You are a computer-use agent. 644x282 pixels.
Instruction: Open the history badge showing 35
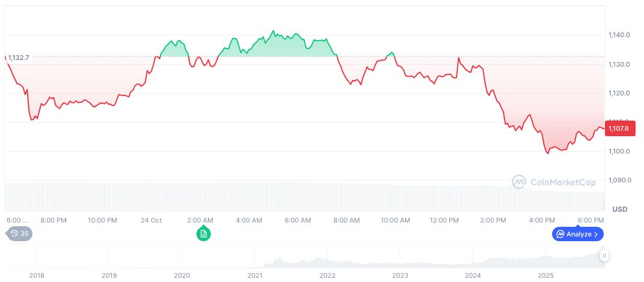tap(20, 234)
